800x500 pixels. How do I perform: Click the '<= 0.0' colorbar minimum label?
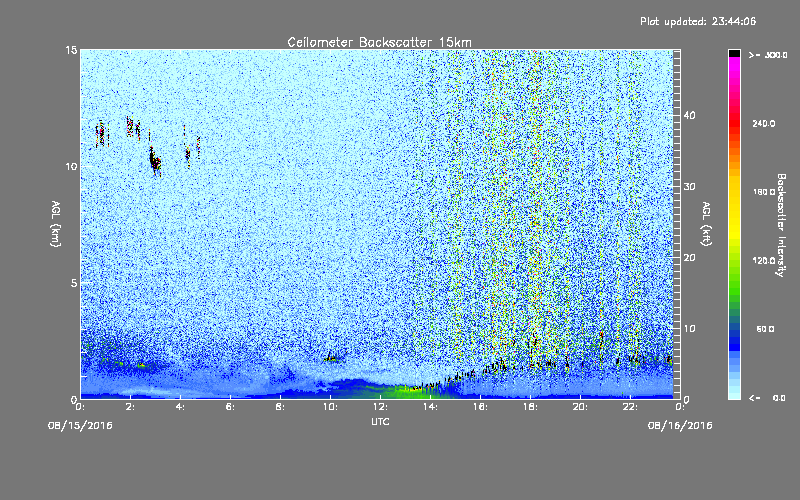pos(767,398)
